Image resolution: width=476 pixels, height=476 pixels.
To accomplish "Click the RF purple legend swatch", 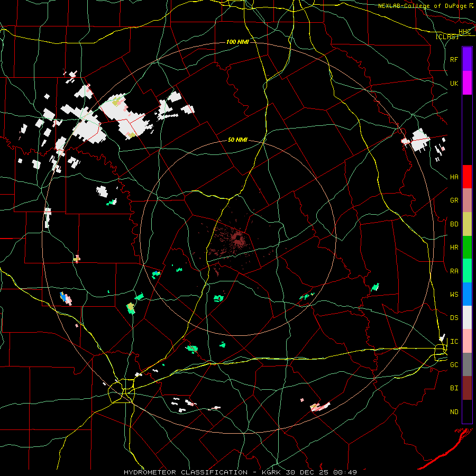I will tap(467, 59).
